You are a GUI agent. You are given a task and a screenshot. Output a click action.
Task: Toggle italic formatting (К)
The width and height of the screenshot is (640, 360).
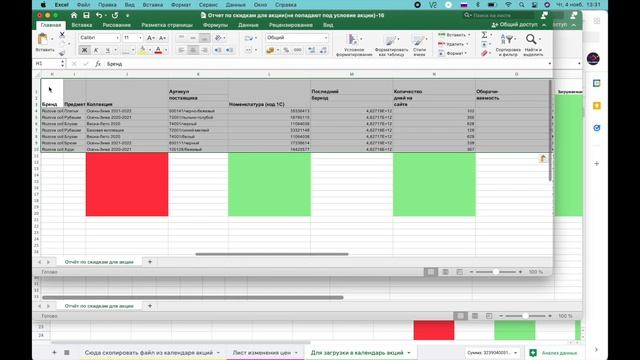96,50
